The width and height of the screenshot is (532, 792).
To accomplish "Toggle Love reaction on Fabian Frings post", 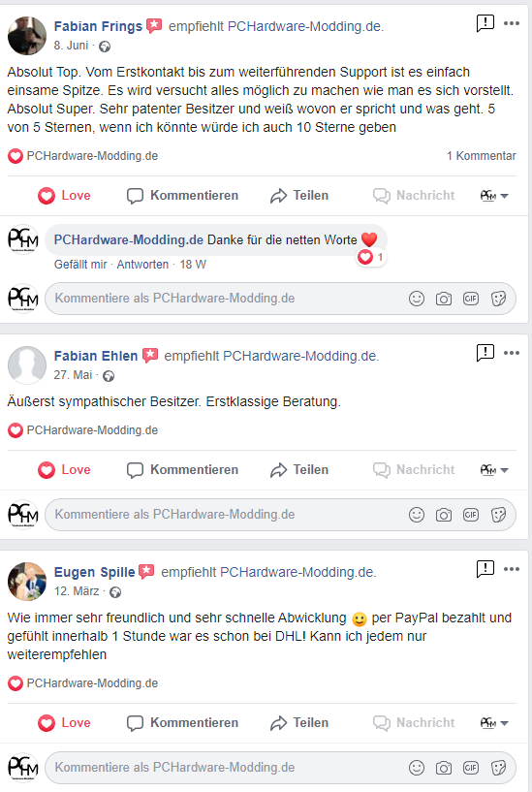I will point(64,196).
